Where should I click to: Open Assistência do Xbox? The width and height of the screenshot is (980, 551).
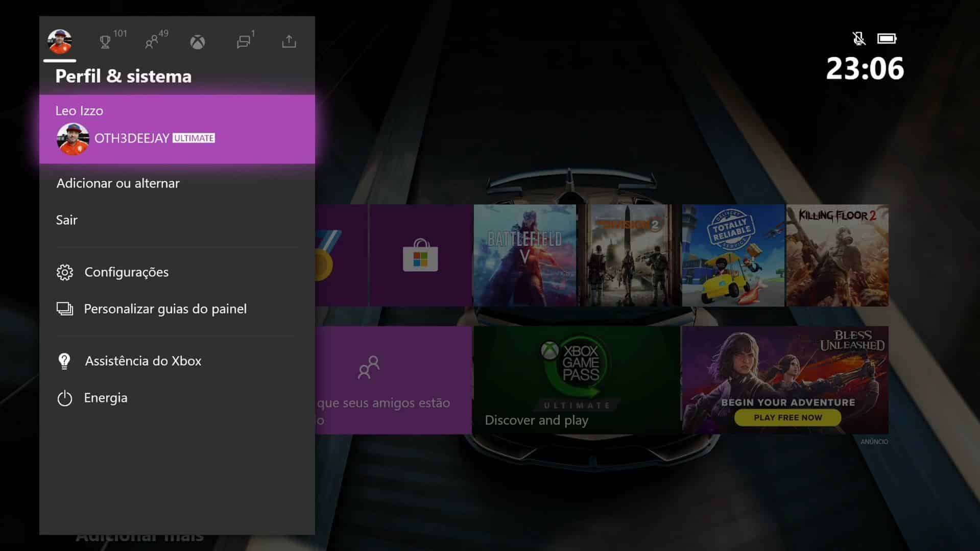pyautogui.click(x=177, y=361)
